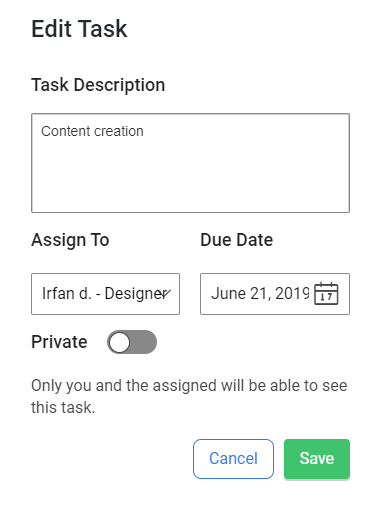This screenshot has width=378, height=513.
Task: Select the June 21, 2019 date field
Action: (x=275, y=294)
